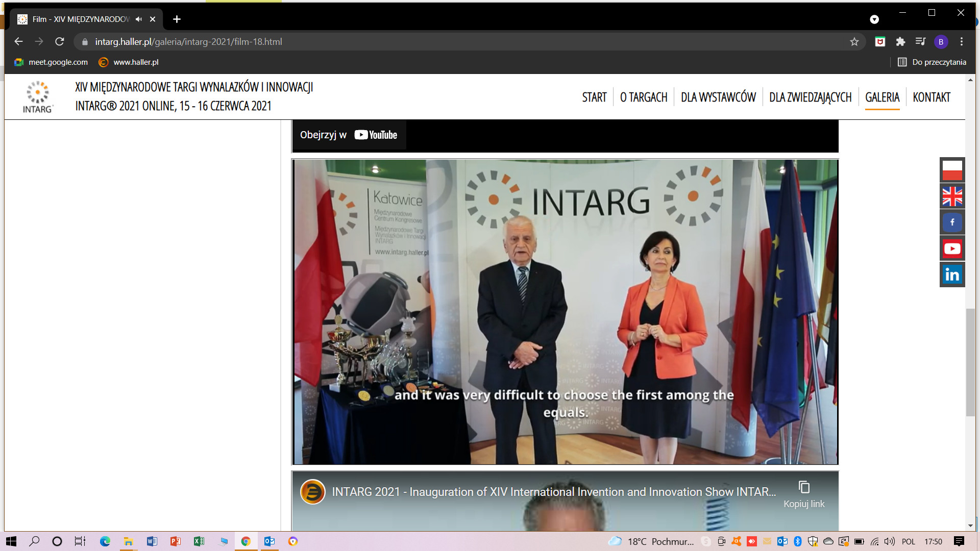Go to START menu item
Image resolution: width=980 pixels, height=551 pixels.
point(594,97)
